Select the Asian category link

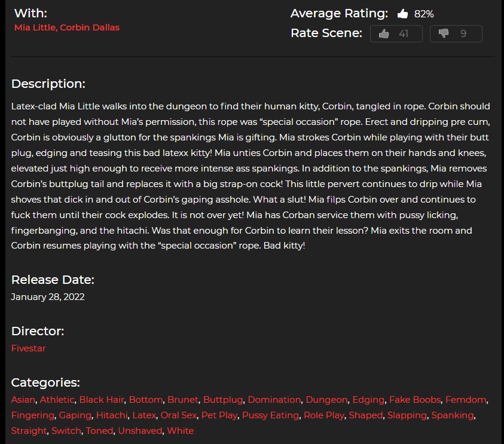[23, 399]
